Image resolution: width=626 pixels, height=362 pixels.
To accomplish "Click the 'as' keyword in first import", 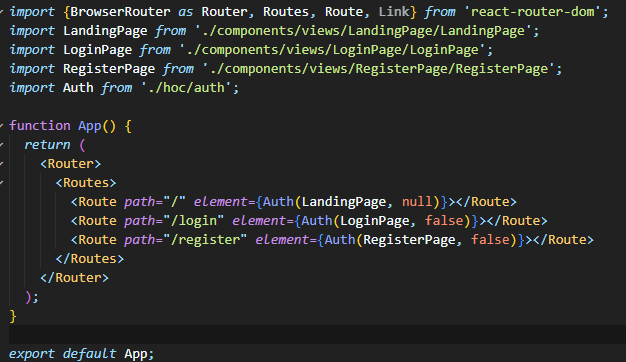I will [x=186, y=12].
